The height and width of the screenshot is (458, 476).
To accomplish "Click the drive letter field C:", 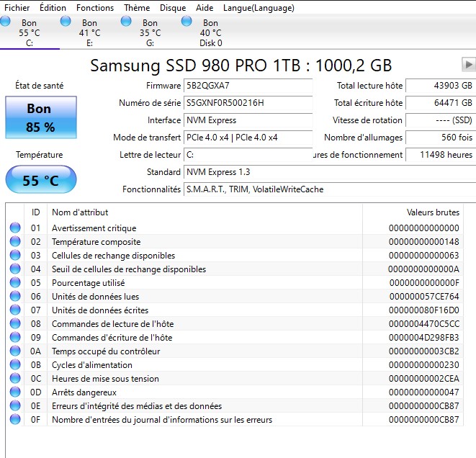I will click(x=248, y=155).
